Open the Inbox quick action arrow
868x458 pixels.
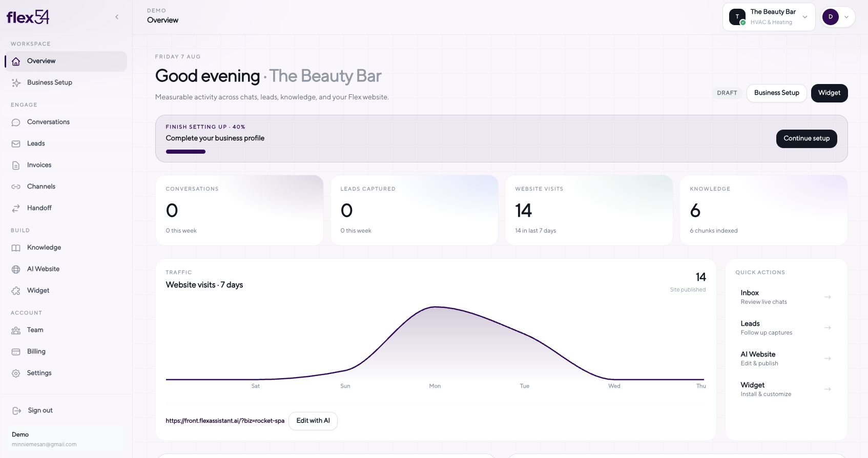coord(828,297)
